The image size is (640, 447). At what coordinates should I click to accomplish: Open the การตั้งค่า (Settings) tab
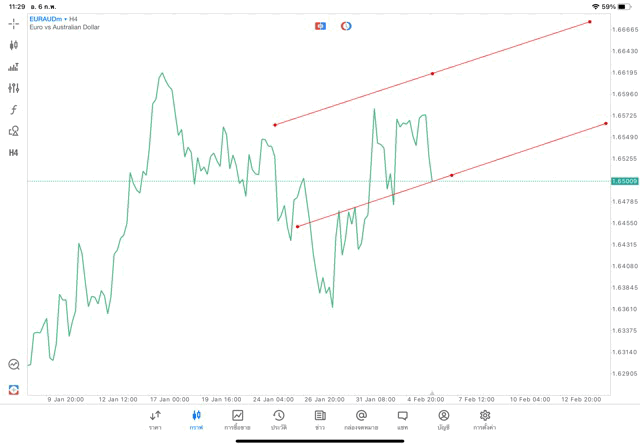[485, 419]
